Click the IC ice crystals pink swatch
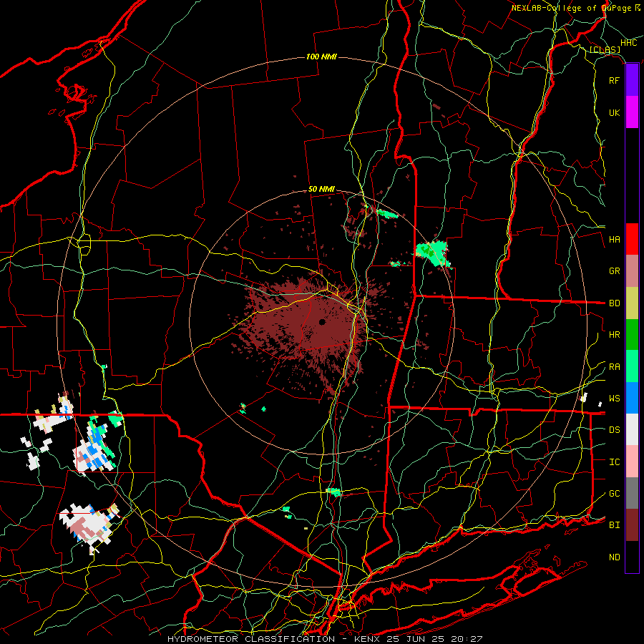This screenshot has width=644, height=644. coord(632,462)
